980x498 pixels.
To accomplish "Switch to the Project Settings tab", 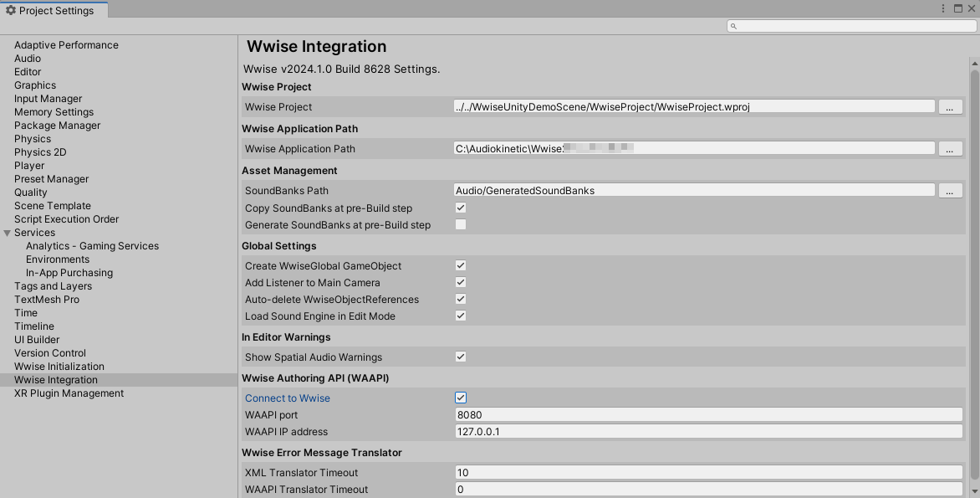I will [55, 11].
